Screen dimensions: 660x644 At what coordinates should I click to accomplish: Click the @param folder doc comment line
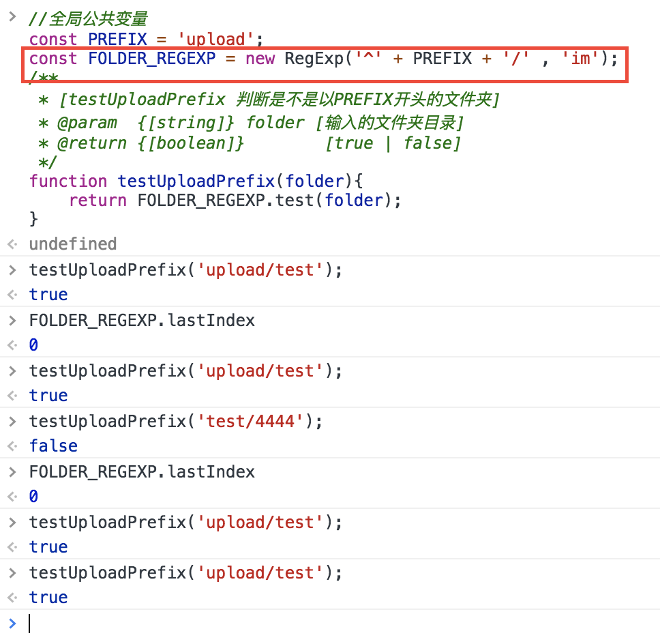(251, 123)
